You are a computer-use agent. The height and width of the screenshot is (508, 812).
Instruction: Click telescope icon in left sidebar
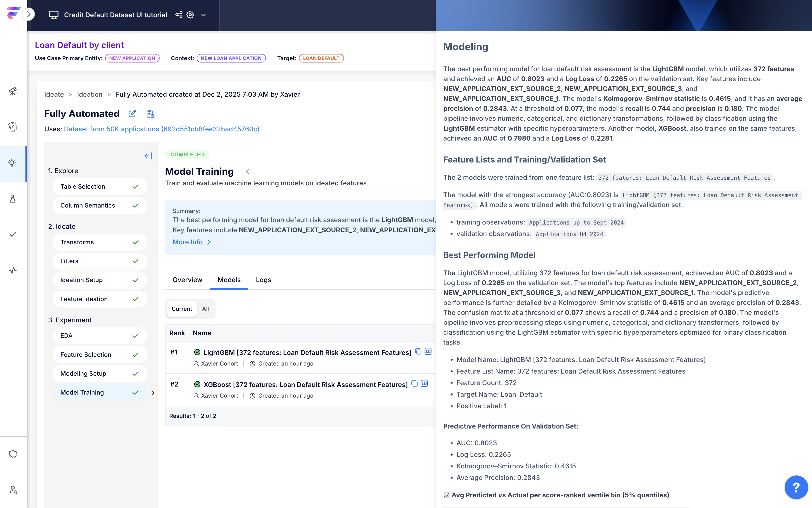(x=13, y=91)
